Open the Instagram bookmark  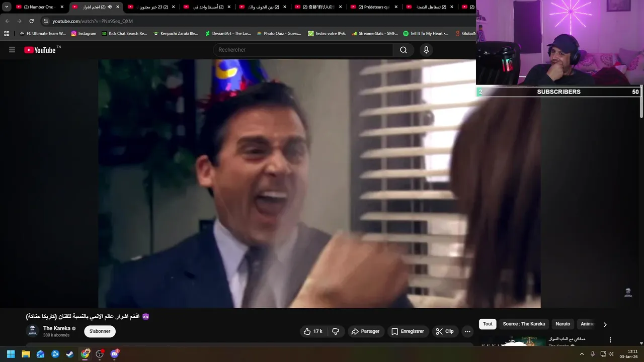(84, 34)
